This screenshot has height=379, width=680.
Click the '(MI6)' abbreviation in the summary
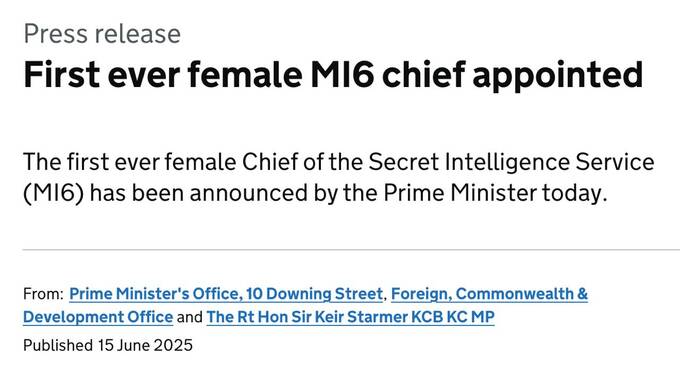53,193
